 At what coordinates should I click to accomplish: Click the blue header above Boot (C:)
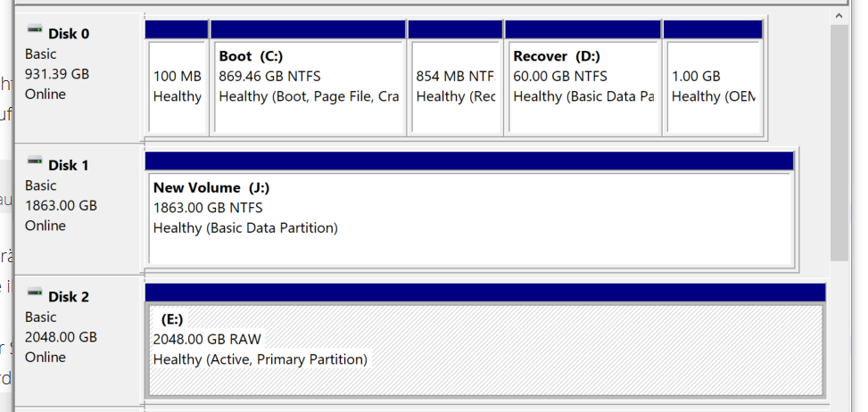pos(308,29)
